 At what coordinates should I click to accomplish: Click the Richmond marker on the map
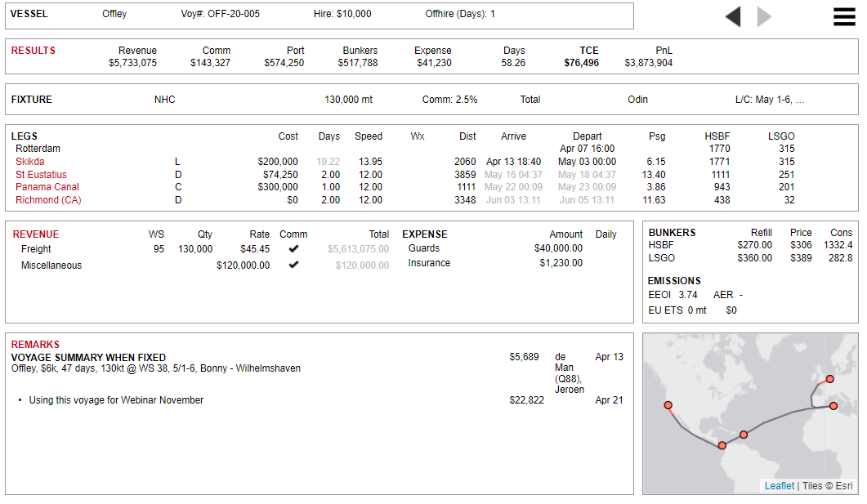point(668,405)
